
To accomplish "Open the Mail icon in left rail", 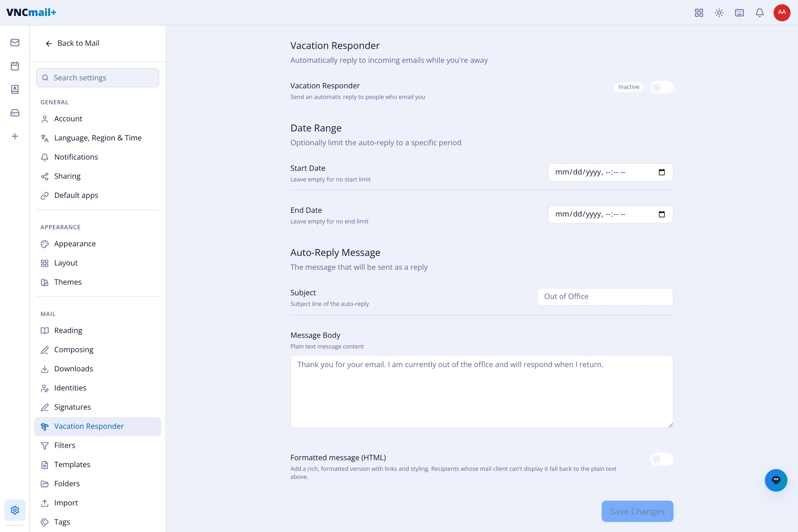I will tap(15, 42).
